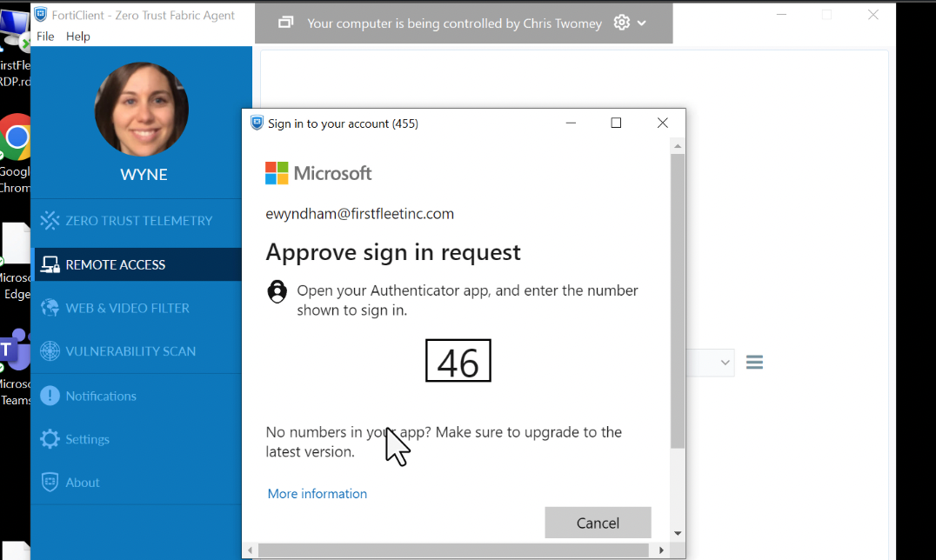Click the WYNE profile avatar photo
Screen dimensions: 936x560
pyautogui.click(x=142, y=110)
